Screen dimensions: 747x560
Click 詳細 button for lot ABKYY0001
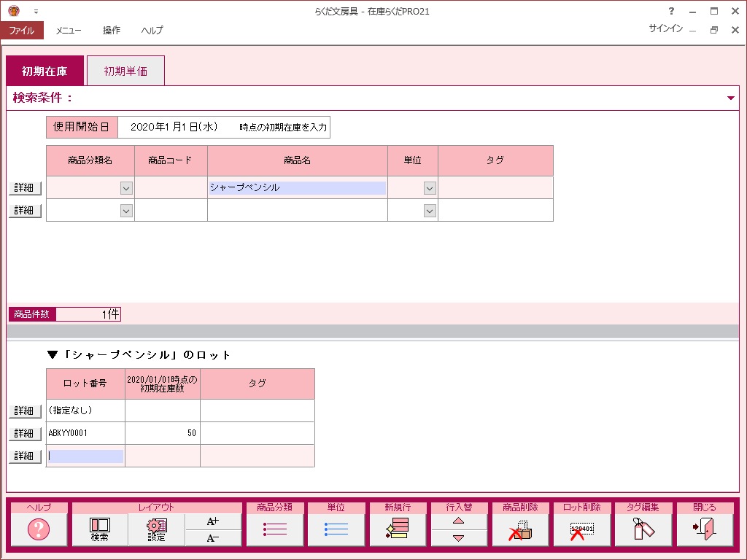(25, 433)
